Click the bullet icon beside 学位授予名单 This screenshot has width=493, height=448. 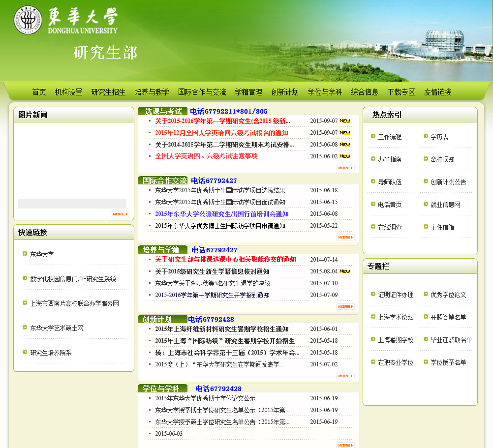pos(426,362)
